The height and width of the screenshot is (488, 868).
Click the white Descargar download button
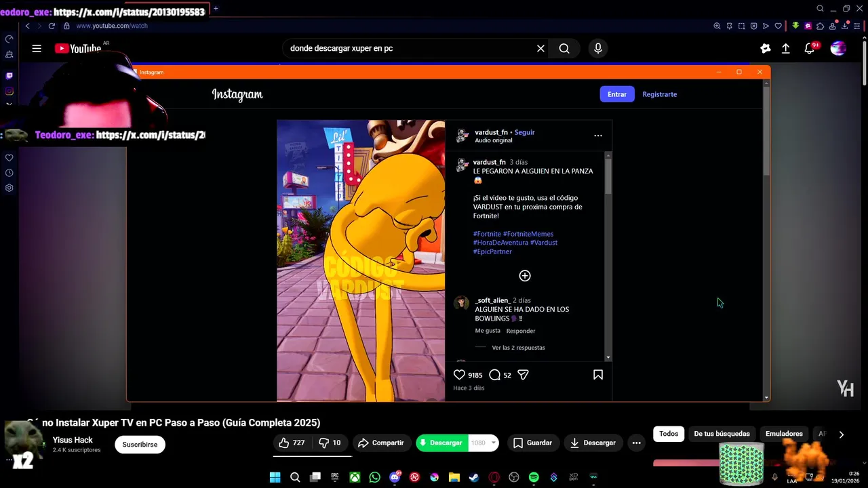tap(593, 443)
